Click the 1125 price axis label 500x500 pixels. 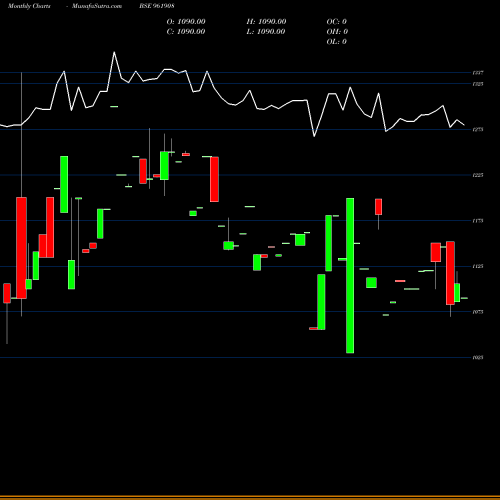[478, 266]
